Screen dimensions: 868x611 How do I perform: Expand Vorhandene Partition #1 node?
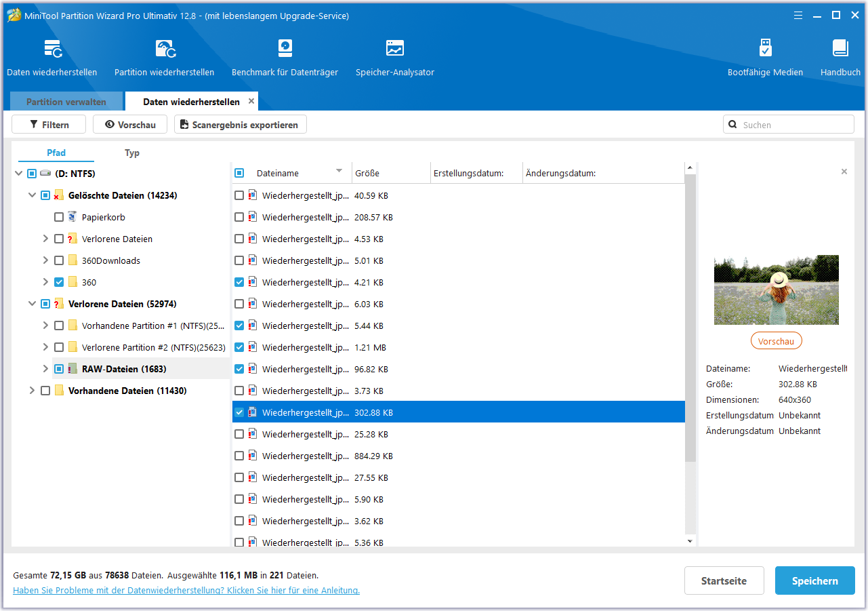point(45,326)
